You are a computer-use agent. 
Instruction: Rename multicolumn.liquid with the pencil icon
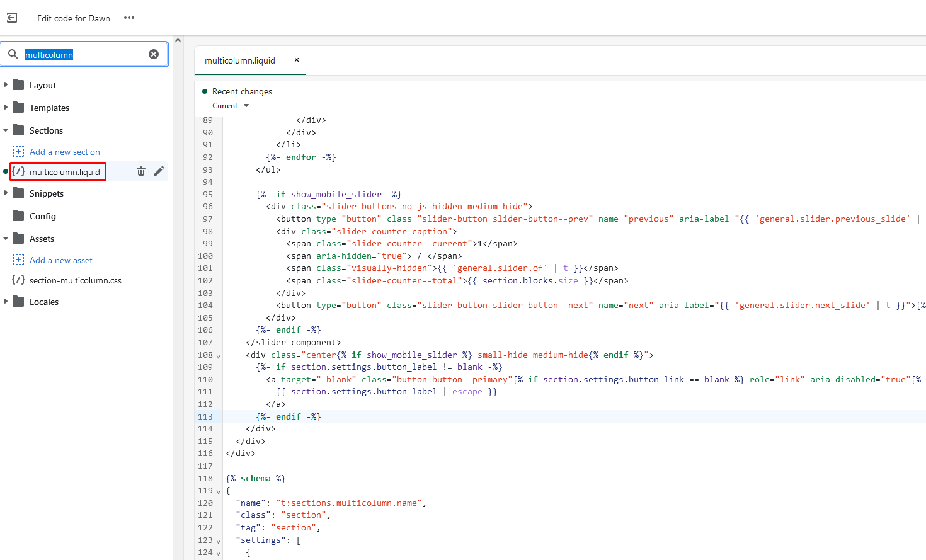coord(159,171)
